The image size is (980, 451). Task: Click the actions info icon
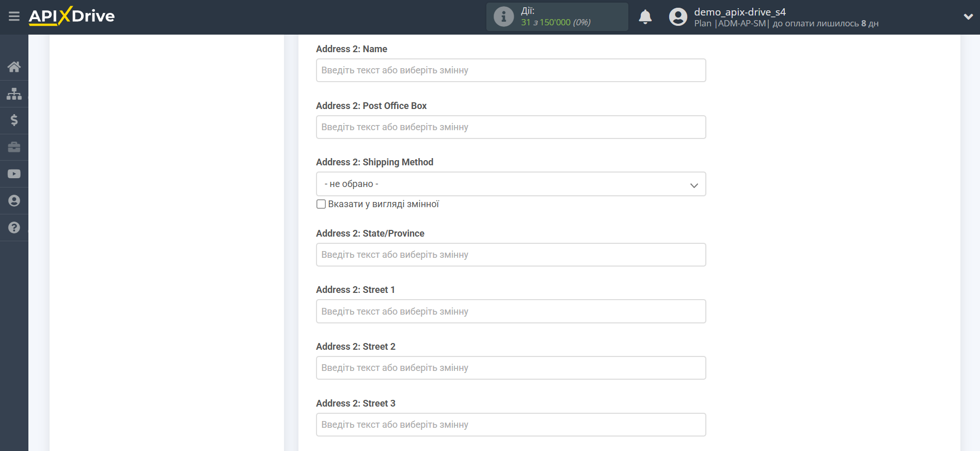click(x=503, y=17)
